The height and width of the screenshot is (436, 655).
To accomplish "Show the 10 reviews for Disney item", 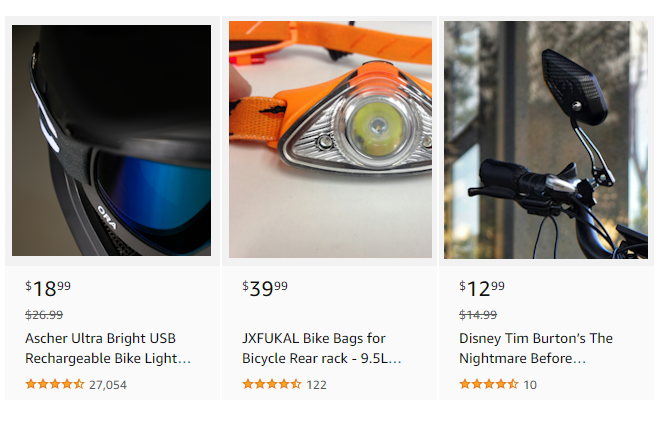I will [x=530, y=384].
